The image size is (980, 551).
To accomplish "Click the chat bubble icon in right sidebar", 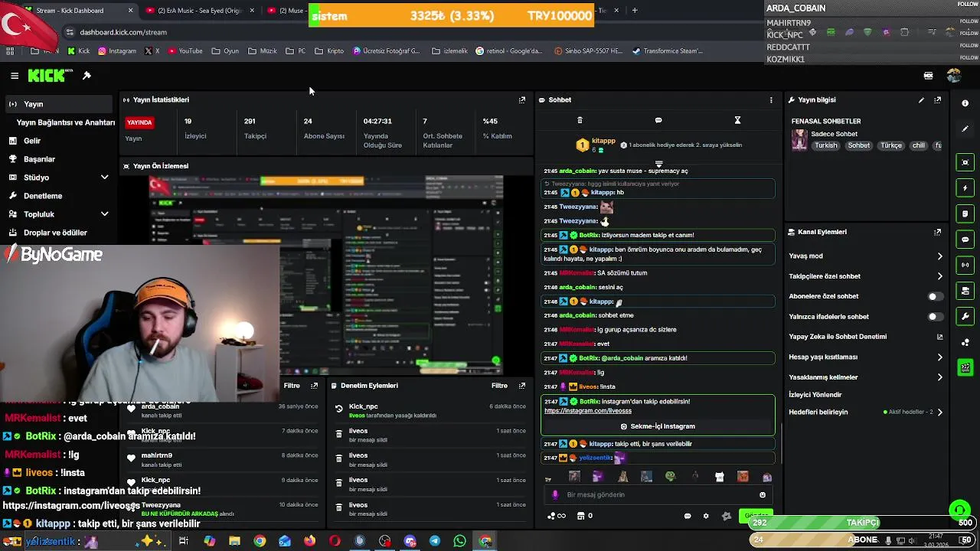I will 965,240.
